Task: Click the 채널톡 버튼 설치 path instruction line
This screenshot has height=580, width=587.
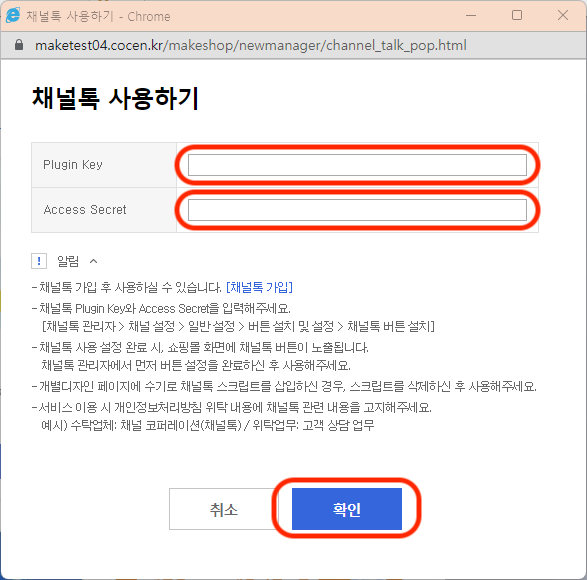Action: pos(238,327)
